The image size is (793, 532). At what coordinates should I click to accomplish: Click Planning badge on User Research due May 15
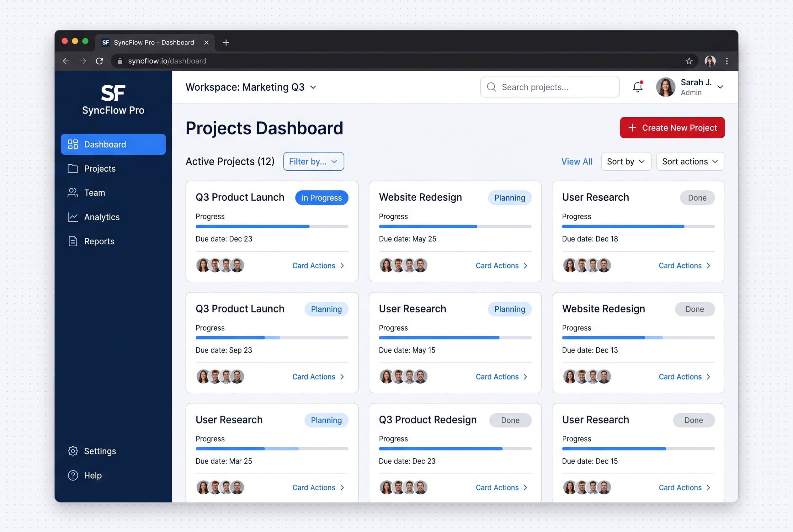[509, 309]
